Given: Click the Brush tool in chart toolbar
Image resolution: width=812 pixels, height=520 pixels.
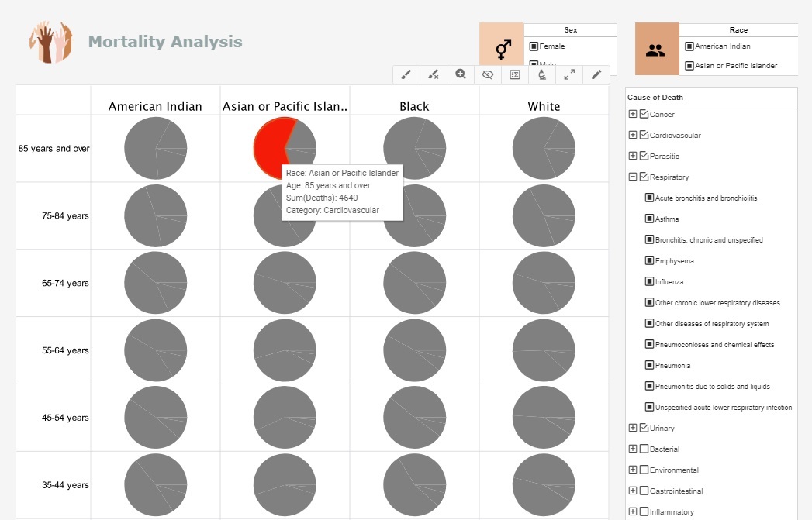Looking at the screenshot, I should pyautogui.click(x=406, y=74).
